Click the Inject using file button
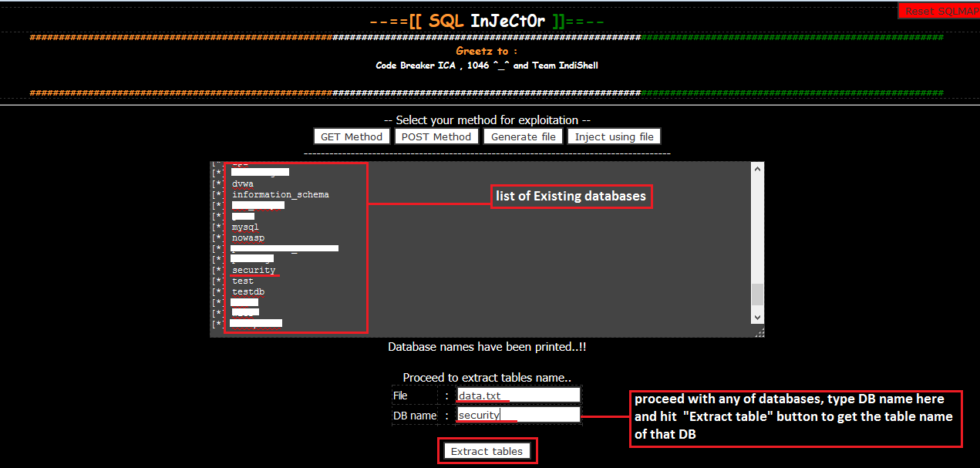980x468 pixels. point(614,136)
